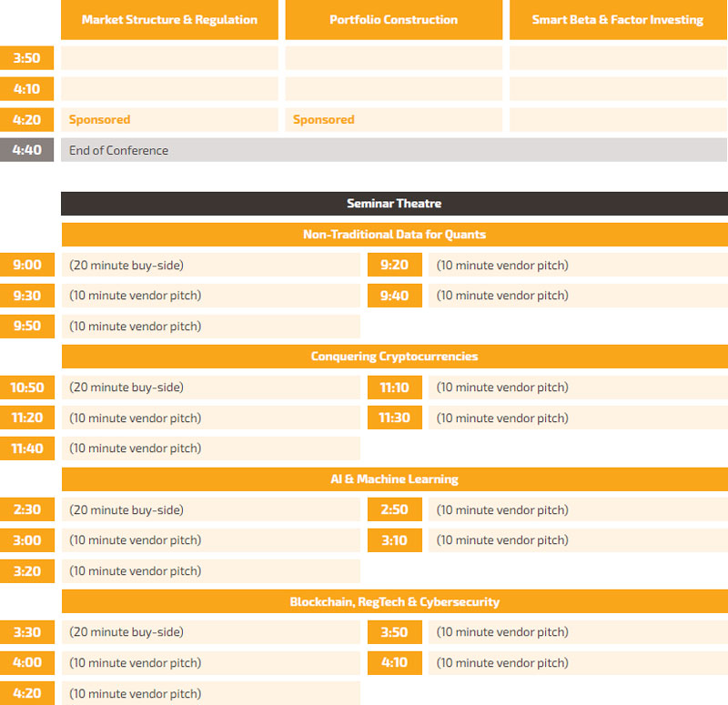The image size is (728, 705).
Task: Click the vendor pitch entry at 11:10
Action: point(578,388)
